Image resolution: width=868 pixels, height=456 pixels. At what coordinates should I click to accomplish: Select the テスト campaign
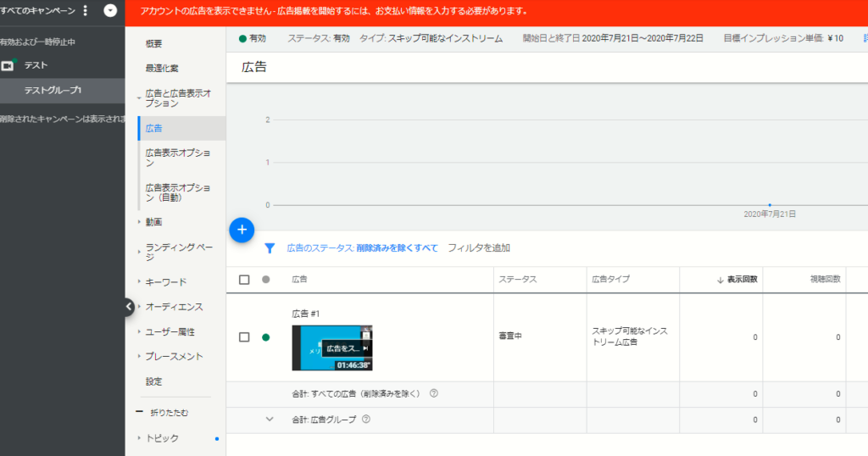(x=36, y=65)
